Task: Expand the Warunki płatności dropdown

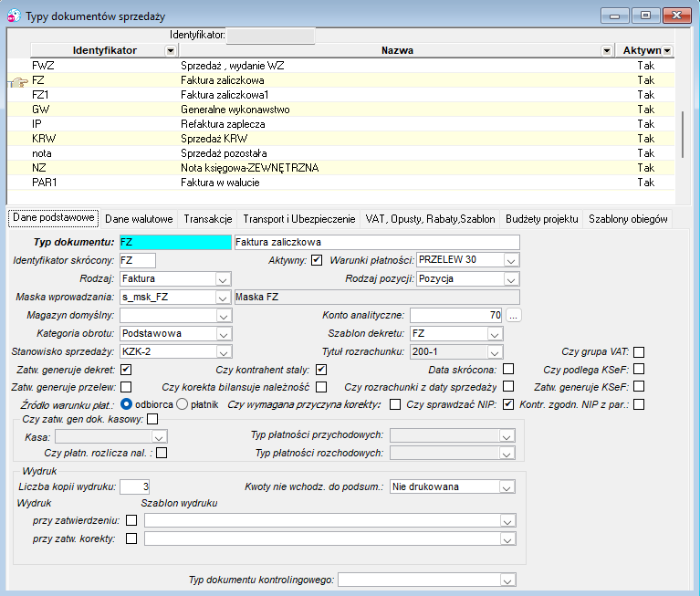Action: tap(511, 260)
